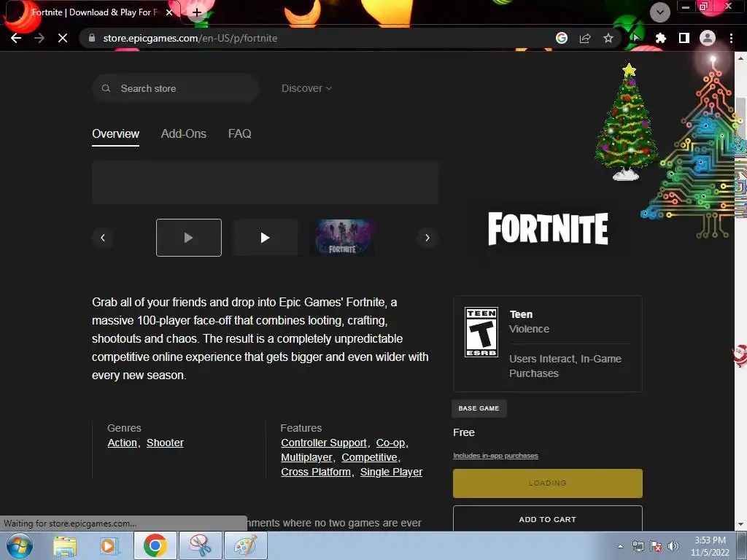747x560 pixels.
Task: Click the network tray icon
Action: [638, 546]
